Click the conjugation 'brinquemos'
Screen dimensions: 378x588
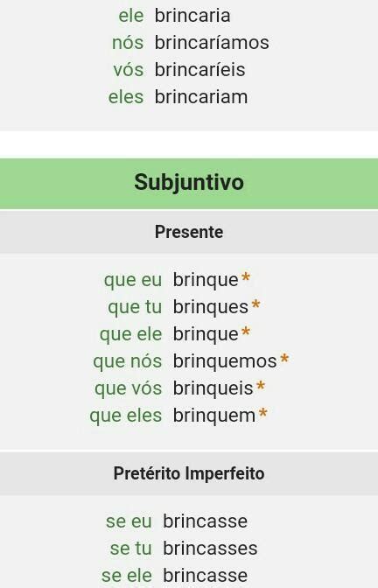tap(225, 361)
